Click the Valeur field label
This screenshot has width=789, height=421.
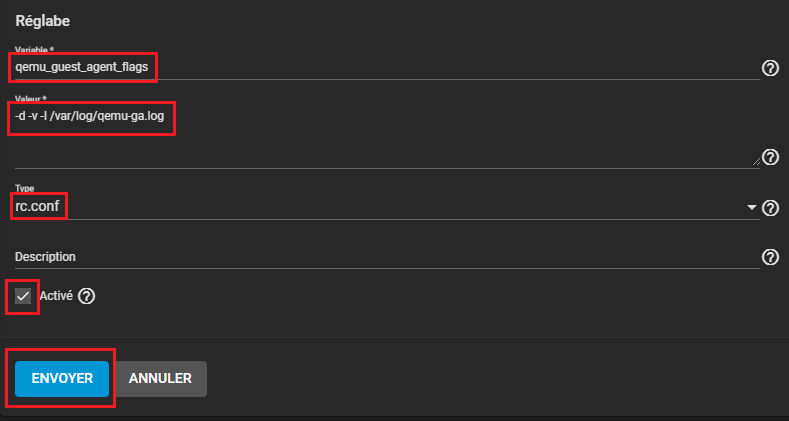(x=31, y=99)
